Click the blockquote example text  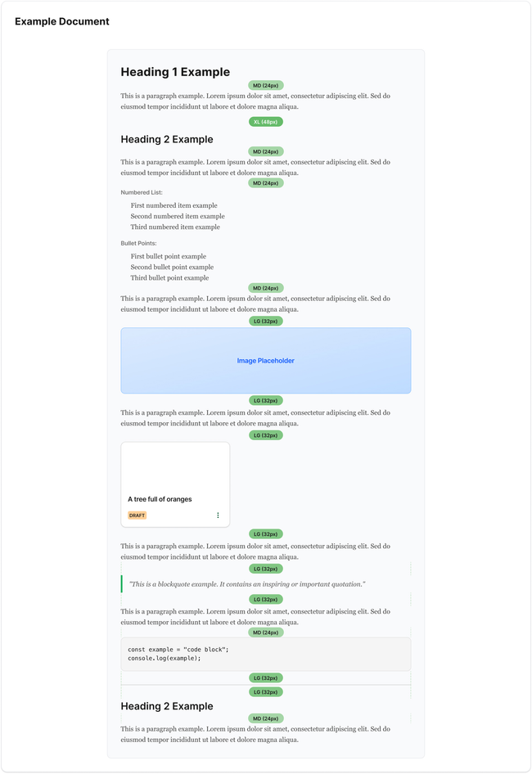click(247, 584)
